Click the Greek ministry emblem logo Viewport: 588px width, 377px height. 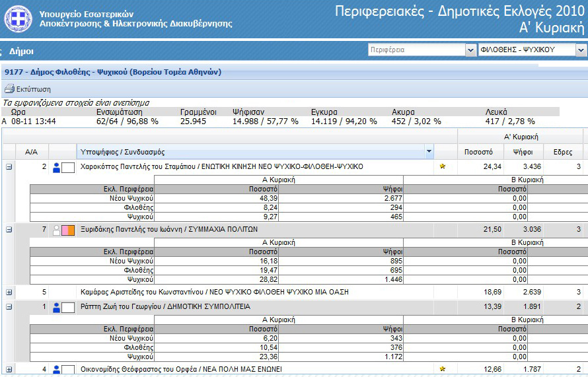tap(18, 18)
